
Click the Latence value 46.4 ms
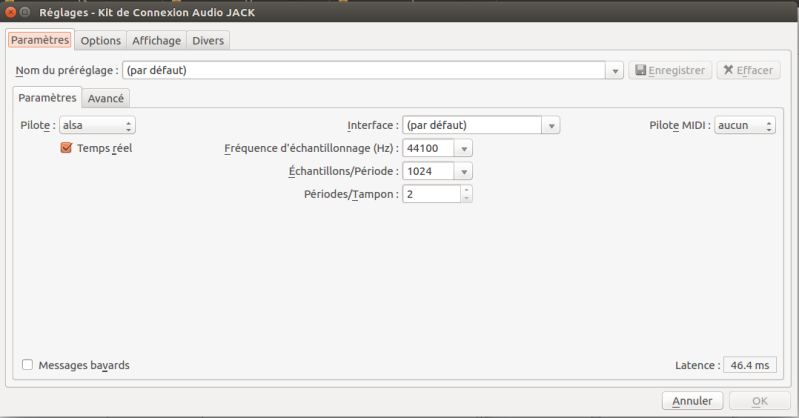pyautogui.click(x=750, y=365)
